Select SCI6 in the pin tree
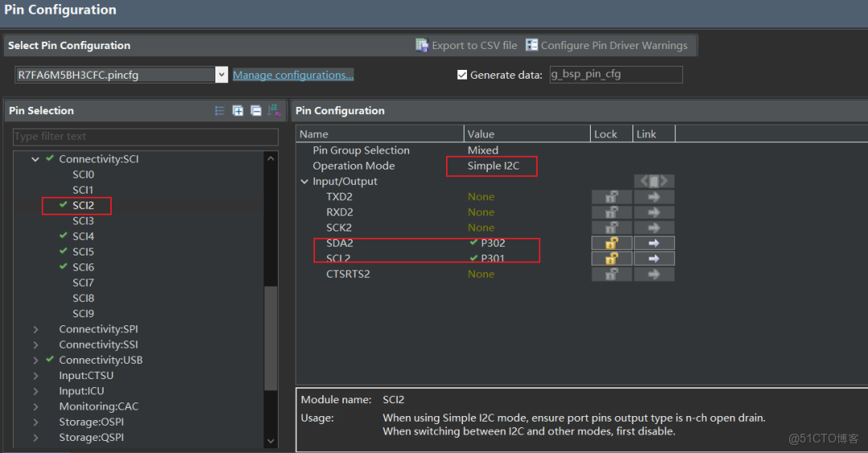868x453 pixels. [83, 267]
